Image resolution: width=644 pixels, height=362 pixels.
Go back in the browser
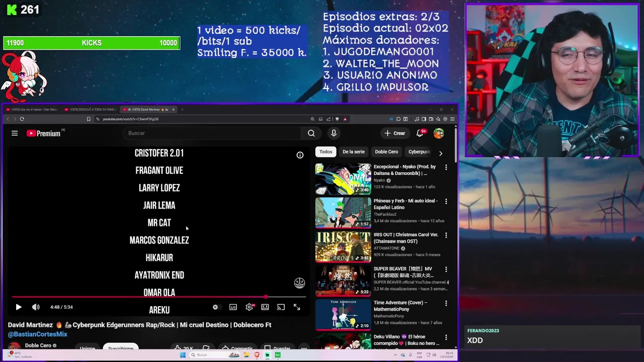(8, 119)
